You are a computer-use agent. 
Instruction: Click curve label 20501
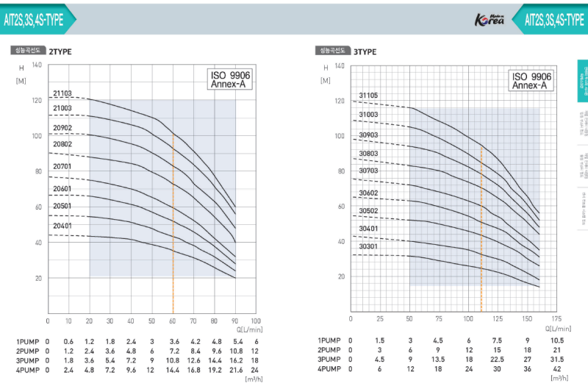pyautogui.click(x=62, y=206)
